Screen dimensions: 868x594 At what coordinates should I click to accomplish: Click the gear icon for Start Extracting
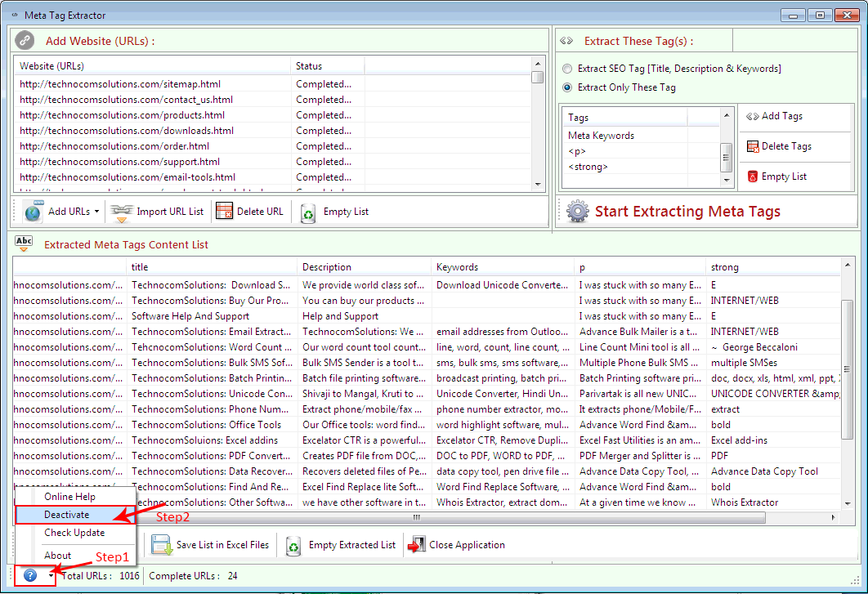pos(577,212)
